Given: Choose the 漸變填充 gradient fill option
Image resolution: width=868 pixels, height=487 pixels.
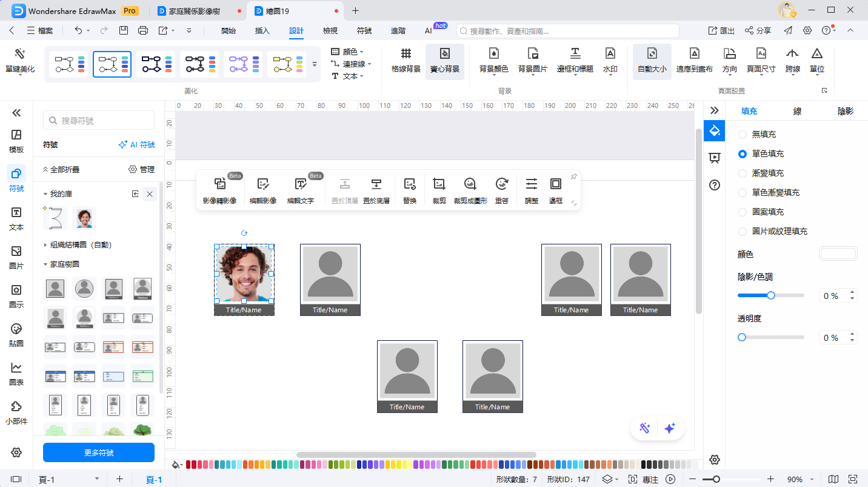Looking at the screenshot, I should point(743,173).
